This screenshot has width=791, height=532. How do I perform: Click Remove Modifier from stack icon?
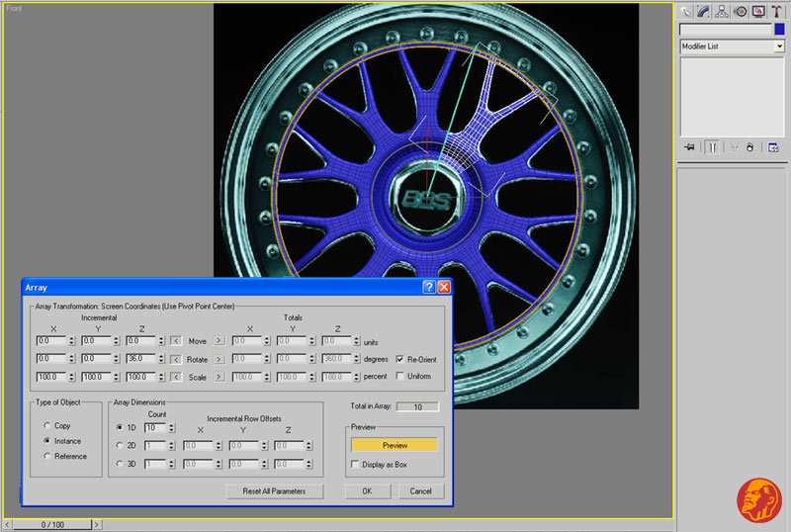(x=749, y=147)
